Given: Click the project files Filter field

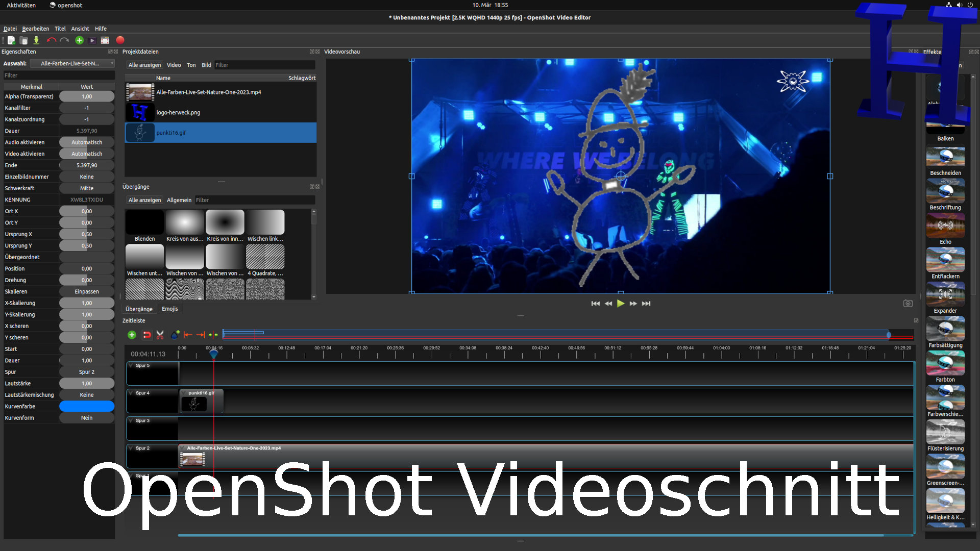Looking at the screenshot, I should (264, 65).
